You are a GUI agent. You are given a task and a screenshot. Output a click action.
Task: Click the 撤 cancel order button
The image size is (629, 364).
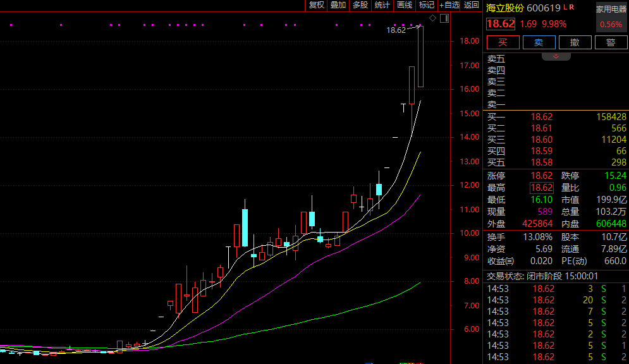click(x=575, y=42)
